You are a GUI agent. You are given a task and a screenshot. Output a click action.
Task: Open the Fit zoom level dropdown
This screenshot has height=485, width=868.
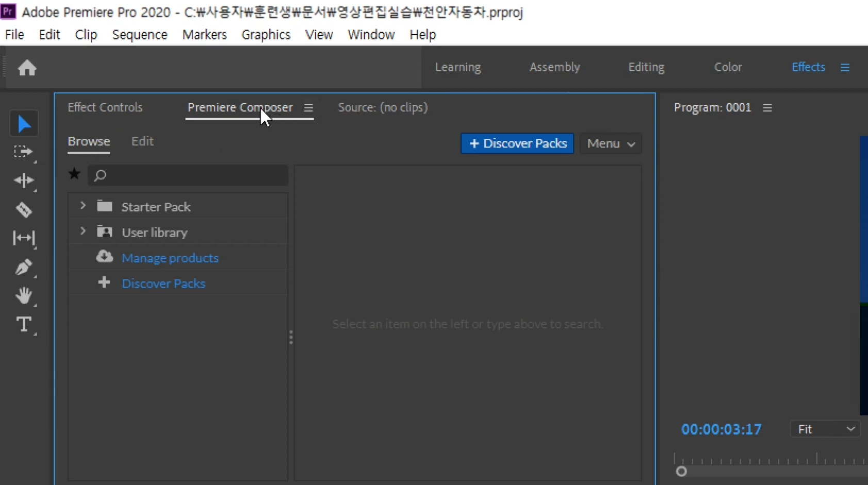click(x=825, y=429)
